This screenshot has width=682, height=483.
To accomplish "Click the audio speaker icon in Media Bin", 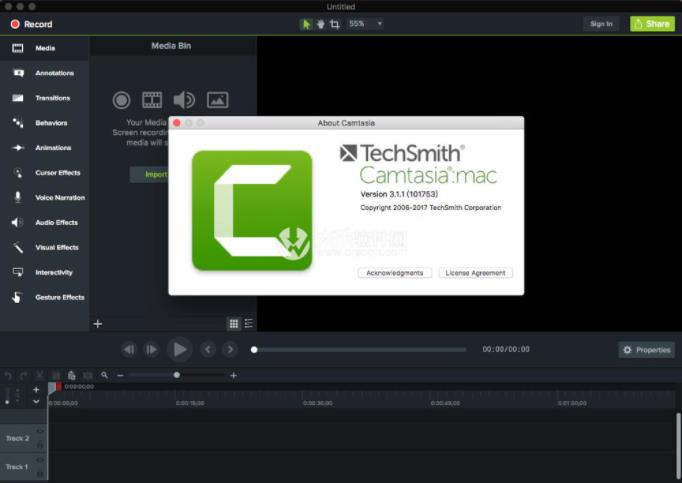I will tap(184, 100).
